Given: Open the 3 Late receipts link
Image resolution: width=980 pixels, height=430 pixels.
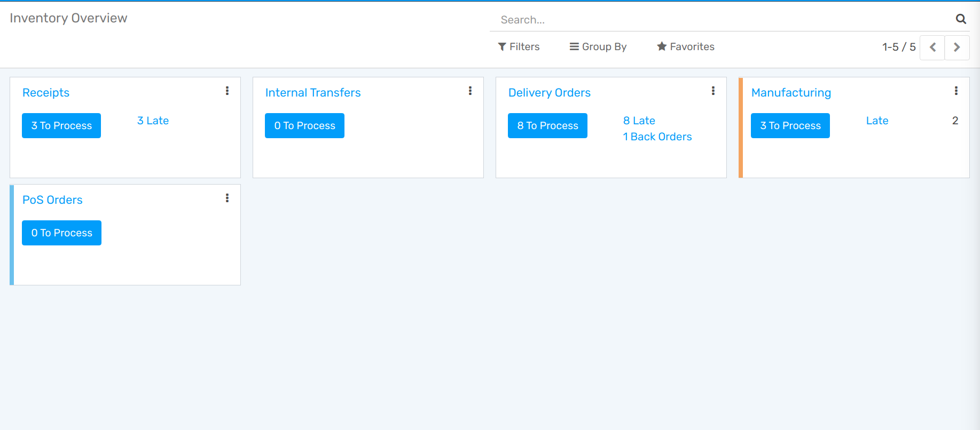Looking at the screenshot, I should (153, 121).
